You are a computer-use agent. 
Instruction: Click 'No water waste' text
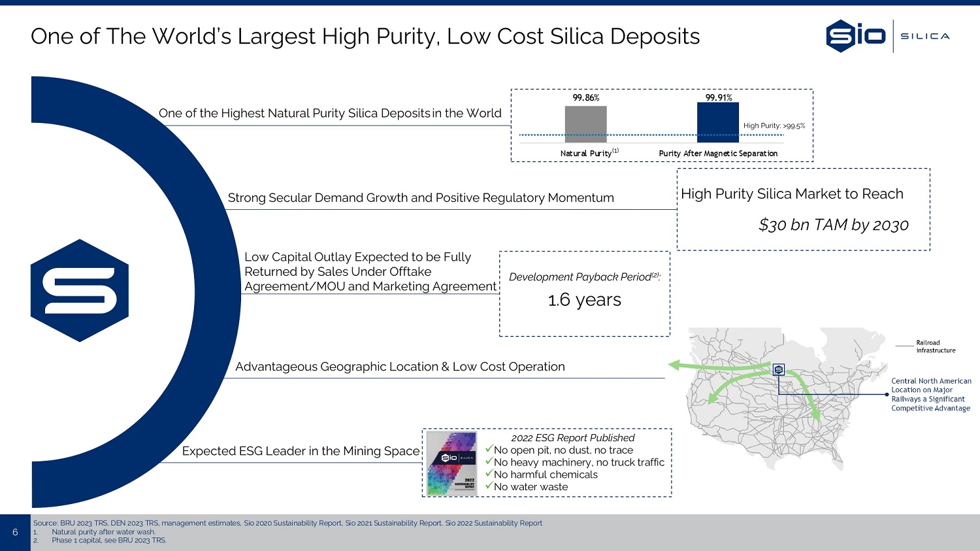(x=531, y=487)
